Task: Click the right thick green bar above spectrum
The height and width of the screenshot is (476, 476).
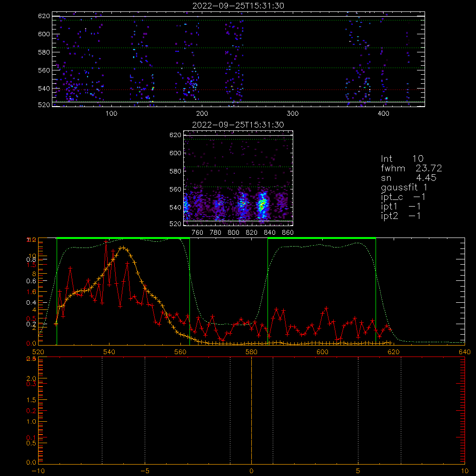Action: pyautogui.click(x=322, y=238)
